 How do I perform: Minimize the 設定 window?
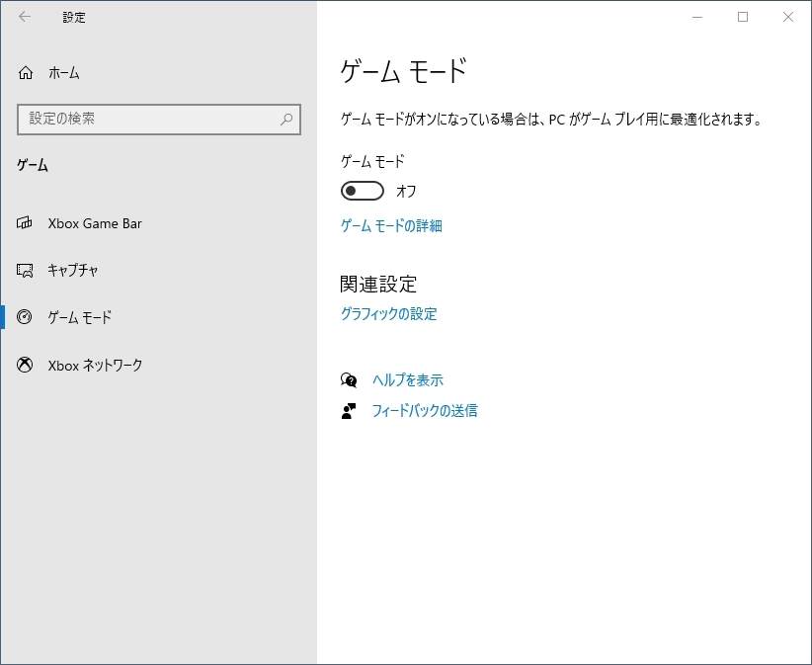(x=697, y=17)
